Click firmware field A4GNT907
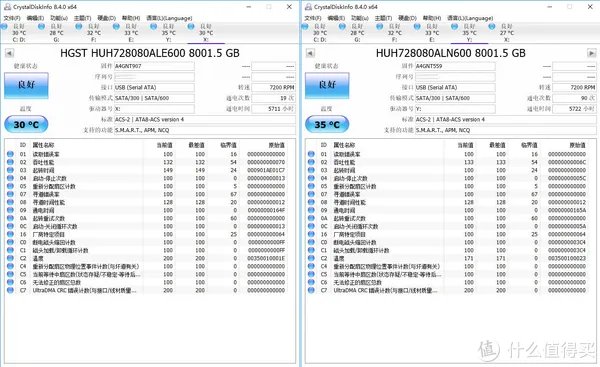 (154, 66)
